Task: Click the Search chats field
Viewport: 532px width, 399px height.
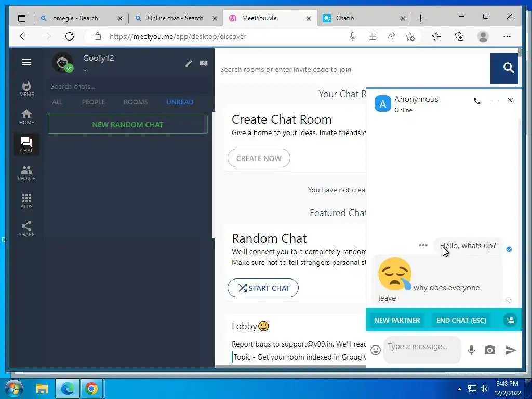Action: coord(127,87)
